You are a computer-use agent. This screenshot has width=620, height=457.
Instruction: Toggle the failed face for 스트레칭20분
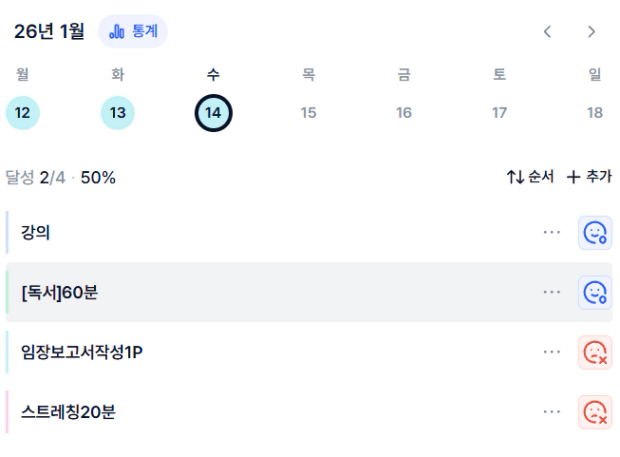595,411
